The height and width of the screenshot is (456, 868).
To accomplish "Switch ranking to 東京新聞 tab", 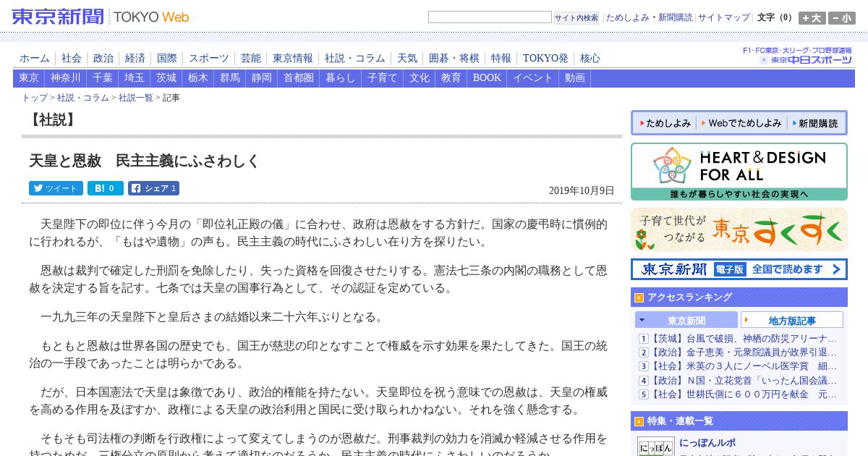I will (x=686, y=320).
